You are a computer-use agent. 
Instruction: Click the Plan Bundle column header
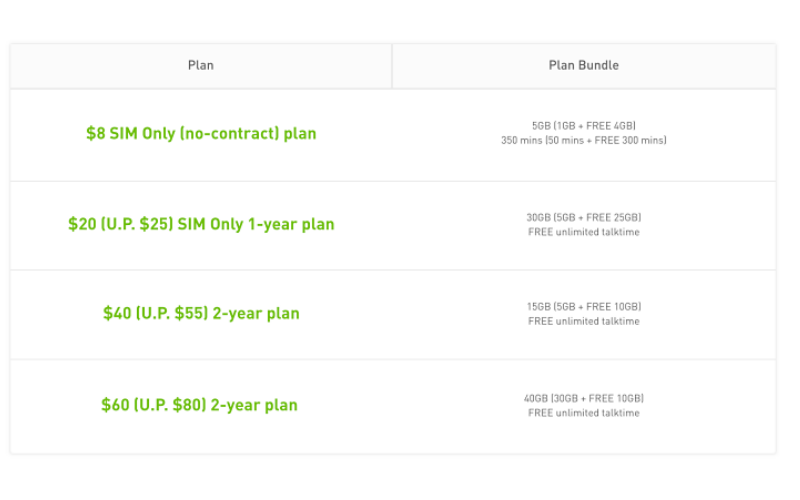coord(583,66)
